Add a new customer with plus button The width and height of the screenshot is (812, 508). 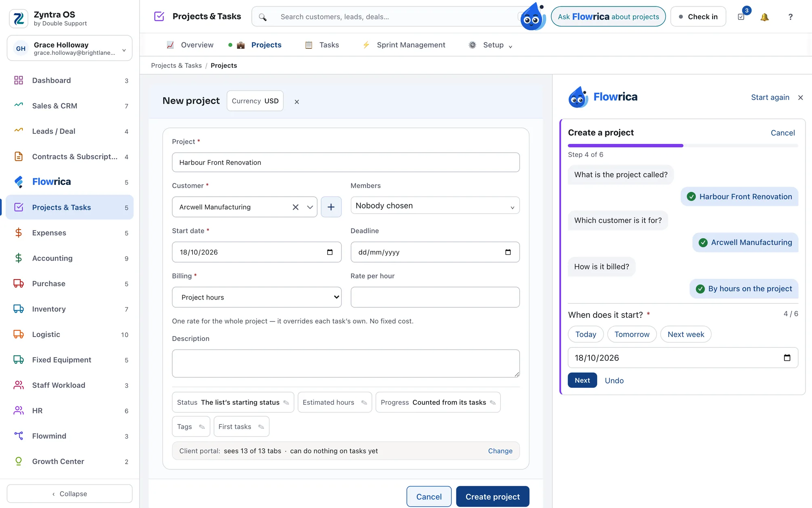331,207
